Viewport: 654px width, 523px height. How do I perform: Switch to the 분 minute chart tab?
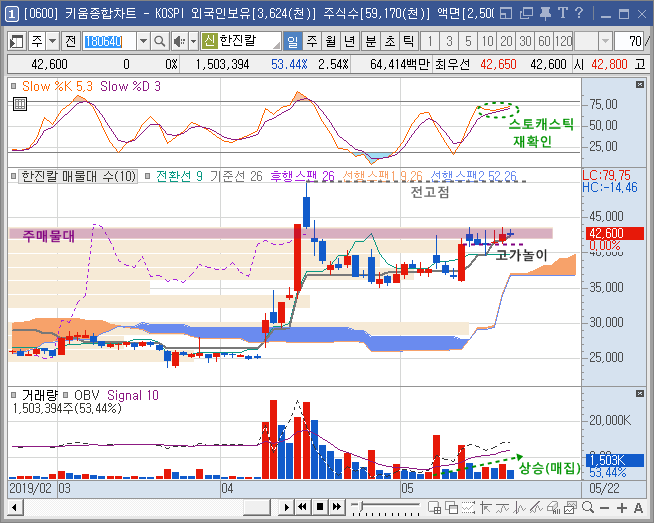[x=371, y=41]
